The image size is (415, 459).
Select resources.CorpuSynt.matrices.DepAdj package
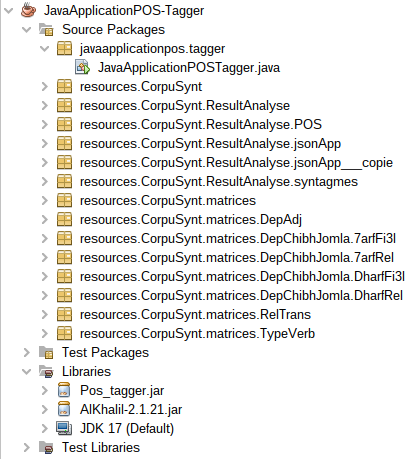(191, 220)
